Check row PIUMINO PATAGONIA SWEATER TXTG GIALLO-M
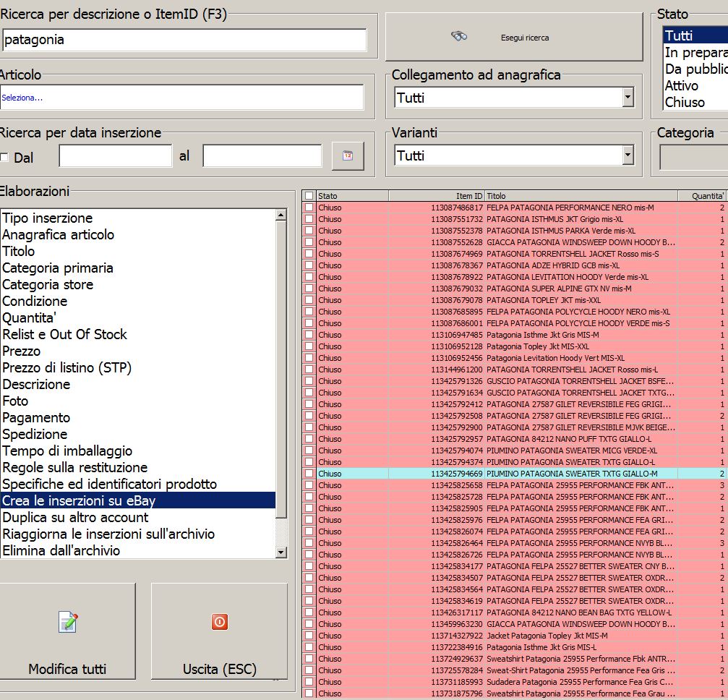Viewport: 728px width, 700px height. (x=309, y=474)
